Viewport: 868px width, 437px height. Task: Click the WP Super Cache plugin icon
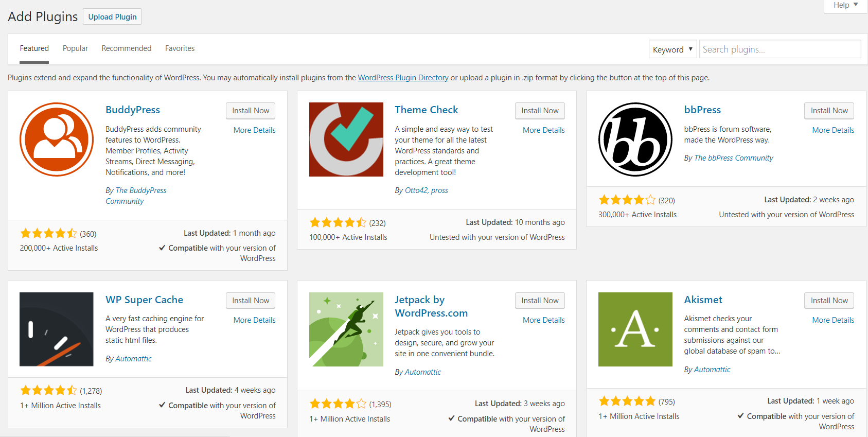point(57,329)
